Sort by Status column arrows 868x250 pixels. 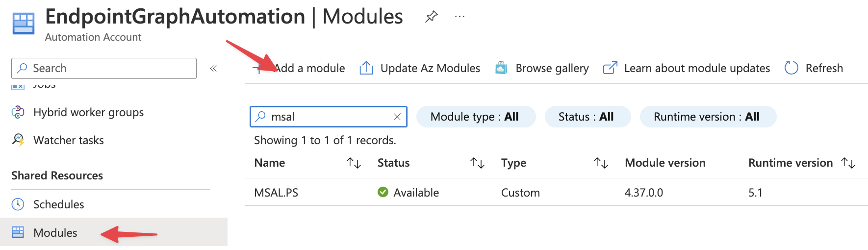coord(477,163)
